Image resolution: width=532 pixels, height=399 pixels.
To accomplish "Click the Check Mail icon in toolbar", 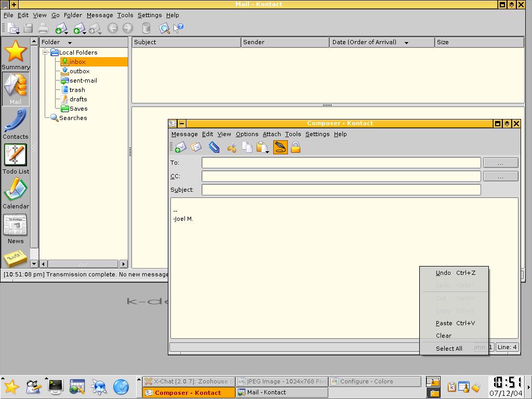I will (60, 29).
